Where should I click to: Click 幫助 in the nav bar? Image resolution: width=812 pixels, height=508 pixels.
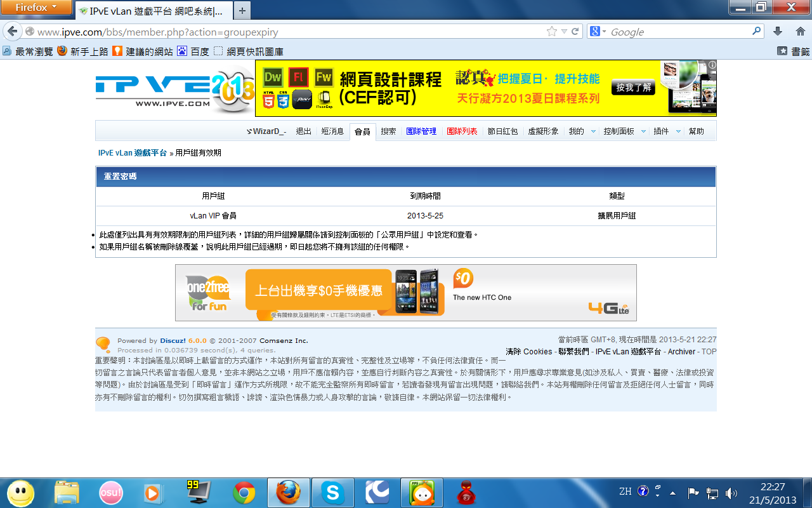click(697, 131)
